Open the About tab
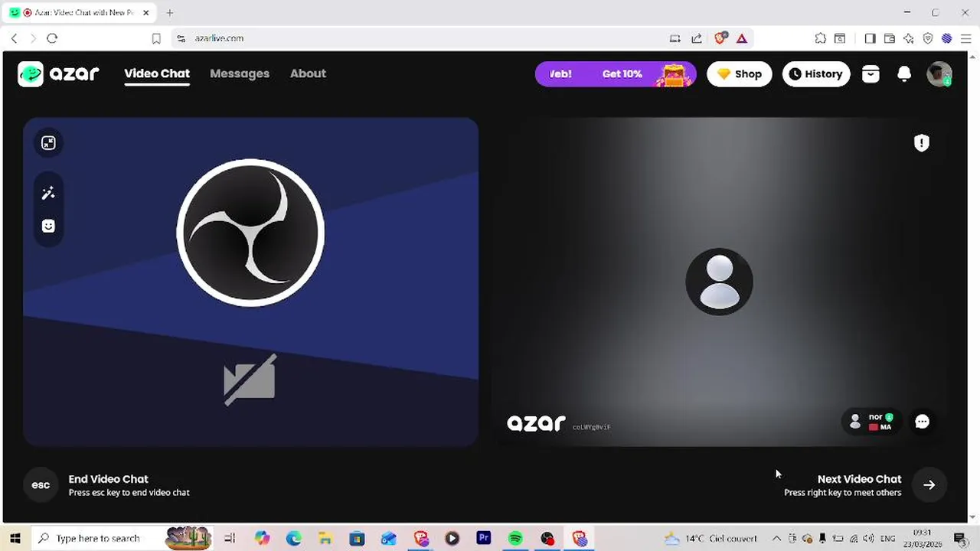Screen dimensions: 980x551 click(x=308, y=73)
